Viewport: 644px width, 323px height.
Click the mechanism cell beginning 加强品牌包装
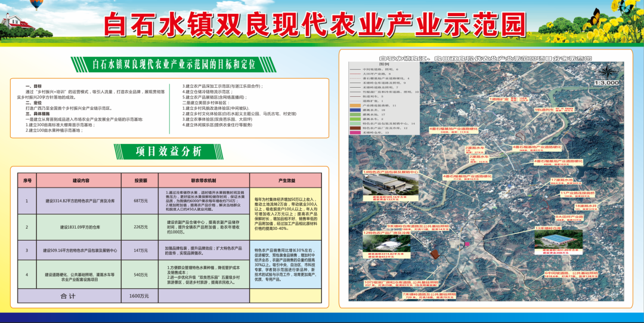tap(204, 251)
